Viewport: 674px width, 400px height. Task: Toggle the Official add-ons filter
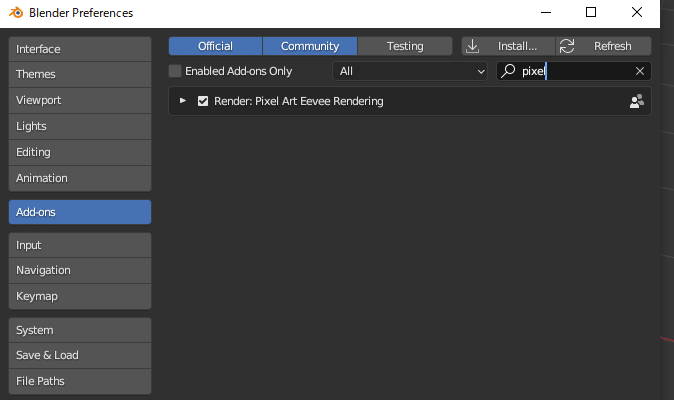215,46
